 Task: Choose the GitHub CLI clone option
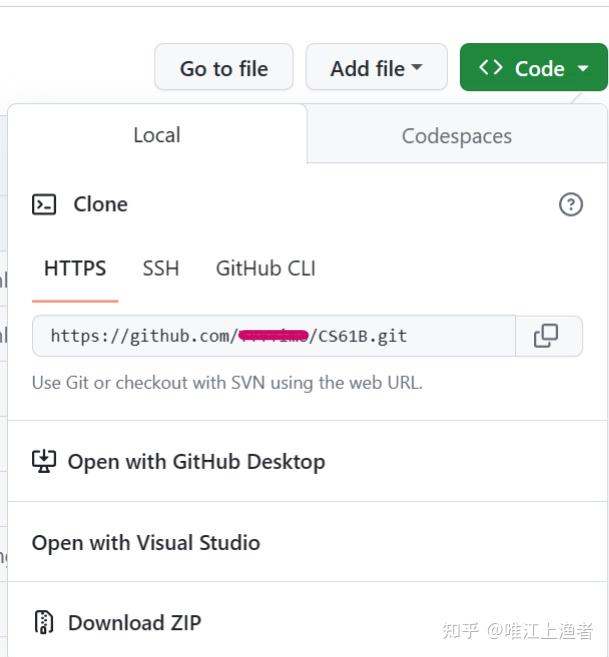(x=265, y=268)
